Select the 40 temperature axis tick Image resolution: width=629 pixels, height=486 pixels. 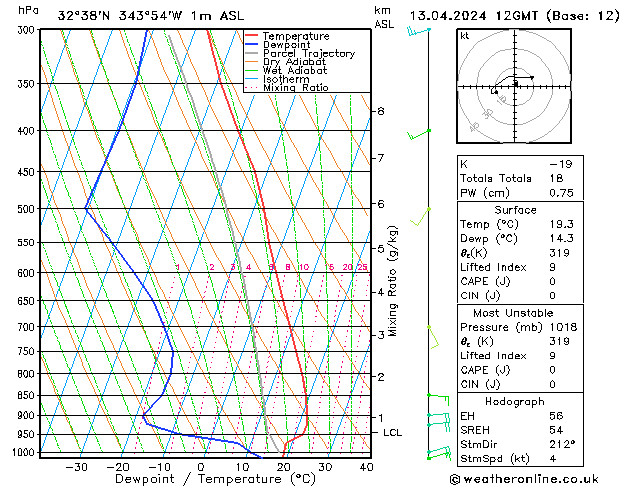[x=366, y=467]
